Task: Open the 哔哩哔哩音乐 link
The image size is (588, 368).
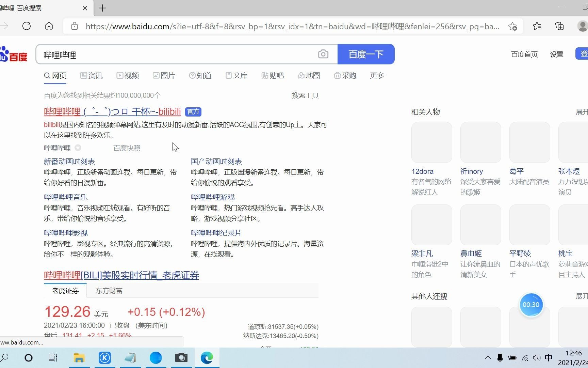Action: pyautogui.click(x=66, y=197)
